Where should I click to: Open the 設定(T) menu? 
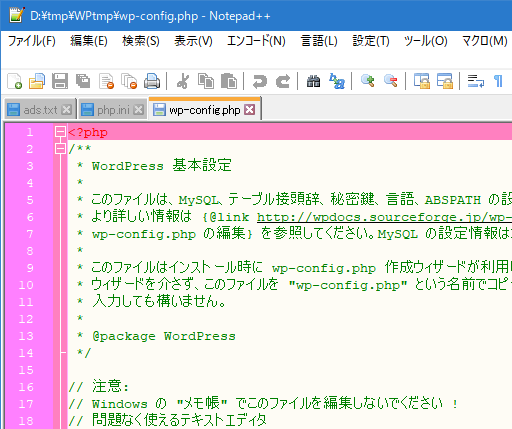pos(371,41)
